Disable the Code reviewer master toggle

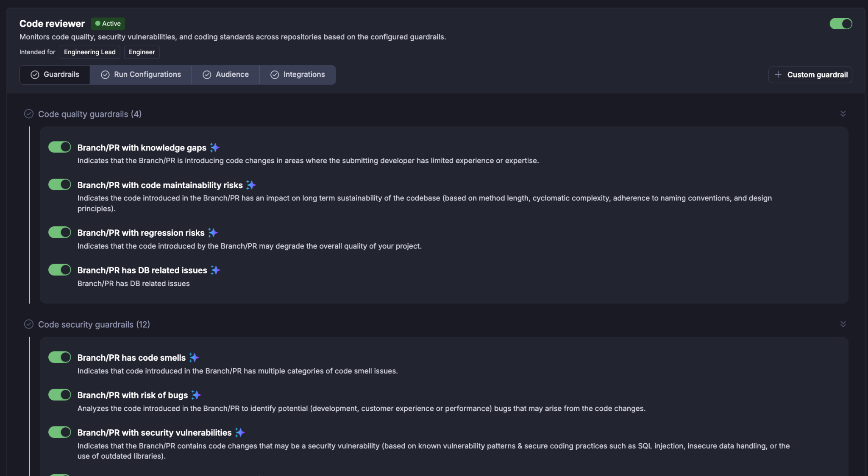[x=841, y=24]
